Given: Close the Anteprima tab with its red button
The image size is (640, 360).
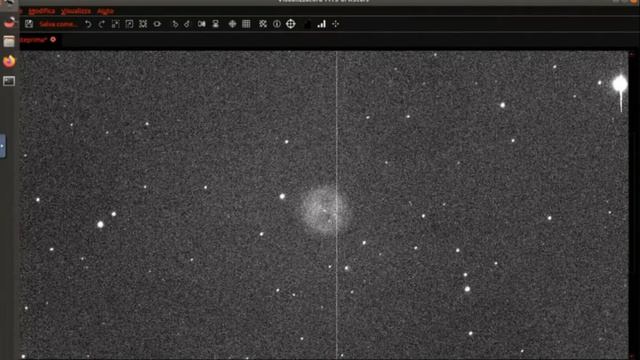Looking at the screenshot, I should pos(53,40).
